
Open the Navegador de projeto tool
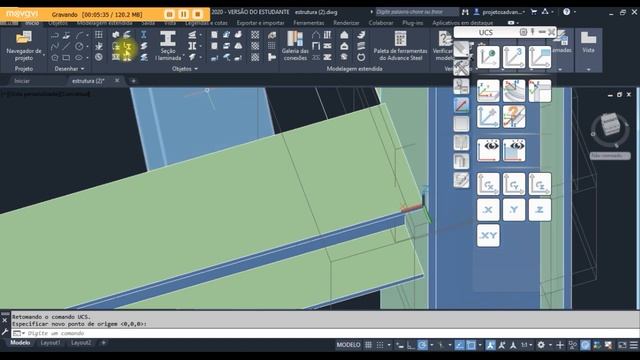point(24,46)
